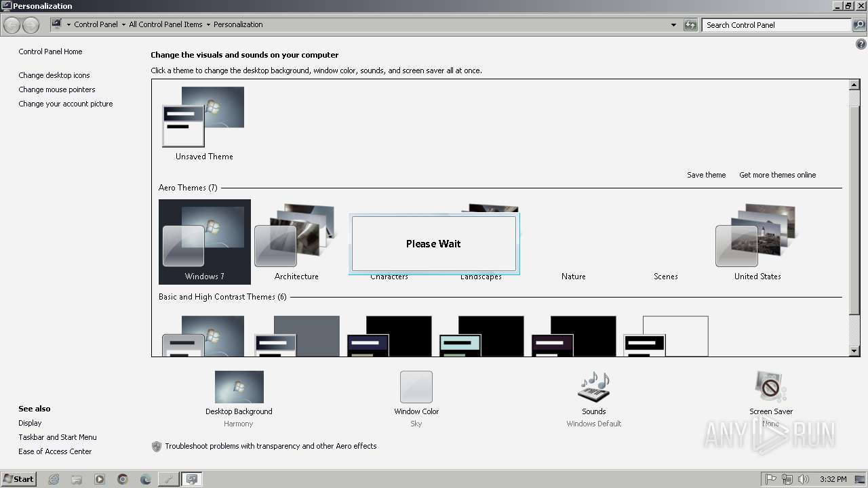Click the address bar computer icon
The height and width of the screenshot is (488, 868).
(x=56, y=24)
